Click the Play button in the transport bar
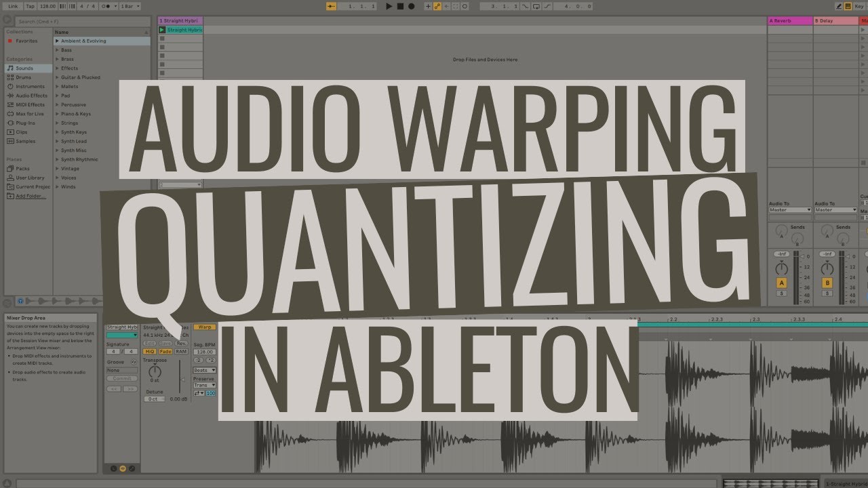Image resolution: width=868 pixels, height=488 pixels. tap(389, 6)
